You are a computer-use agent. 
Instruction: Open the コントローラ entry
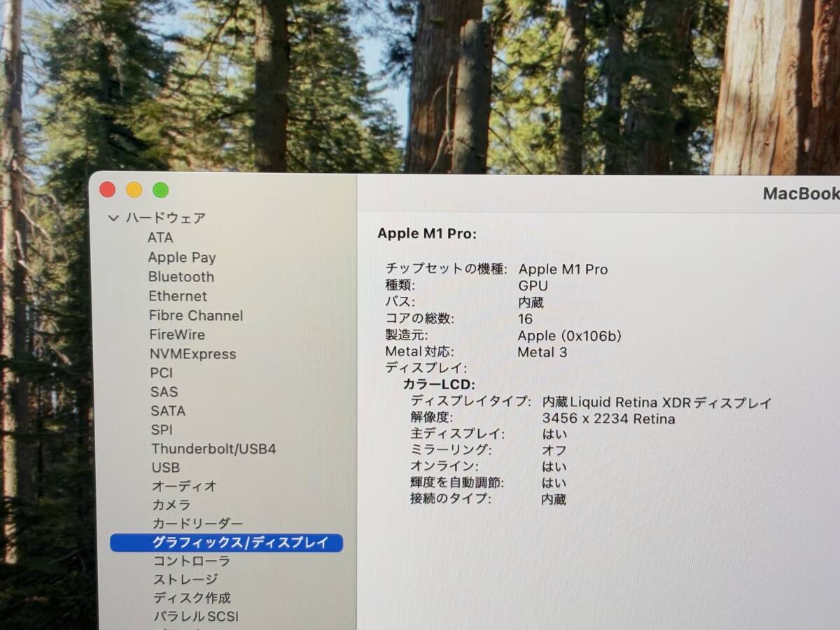point(192,561)
